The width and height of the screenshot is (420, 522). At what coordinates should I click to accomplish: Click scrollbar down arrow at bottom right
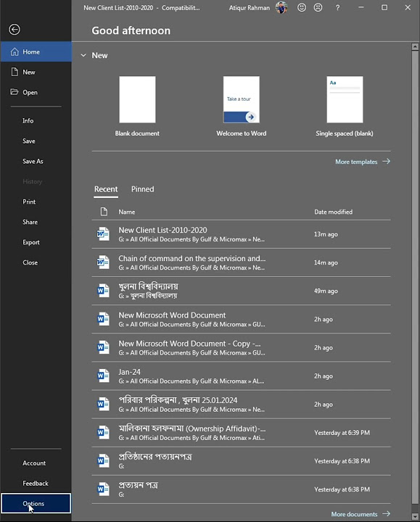point(415,517)
